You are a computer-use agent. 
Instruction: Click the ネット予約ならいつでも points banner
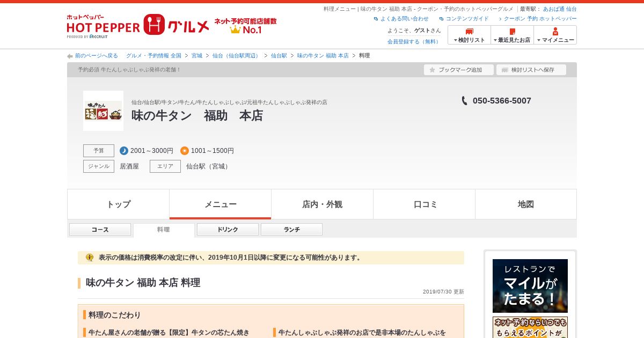[530, 327]
